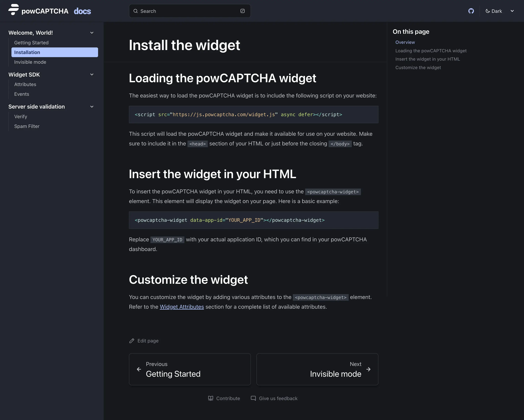Click the </body> inline code
This screenshot has width=524, height=420.
[x=340, y=144]
